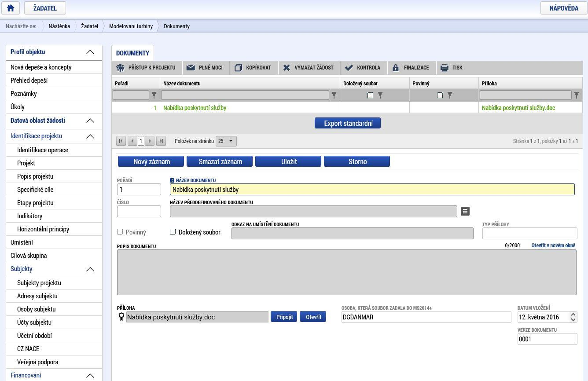Click Číslo input field
Viewport: 588px width, 381px height.
[x=139, y=211]
